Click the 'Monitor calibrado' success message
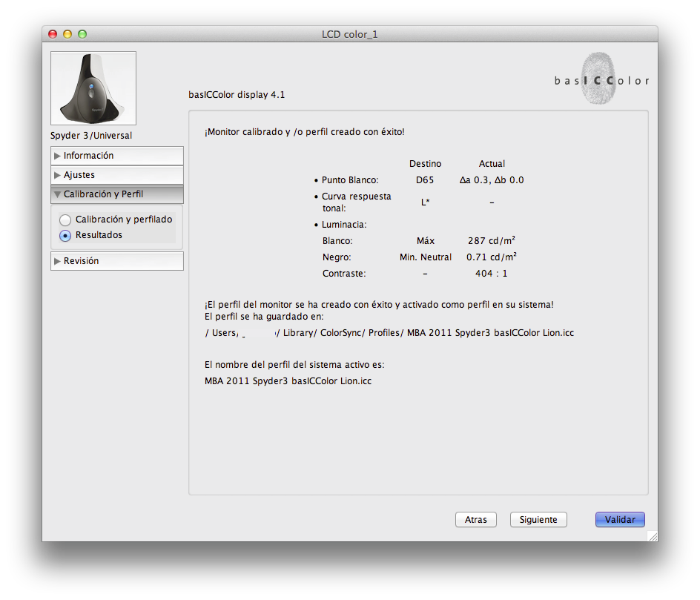700x600 pixels. click(x=305, y=132)
